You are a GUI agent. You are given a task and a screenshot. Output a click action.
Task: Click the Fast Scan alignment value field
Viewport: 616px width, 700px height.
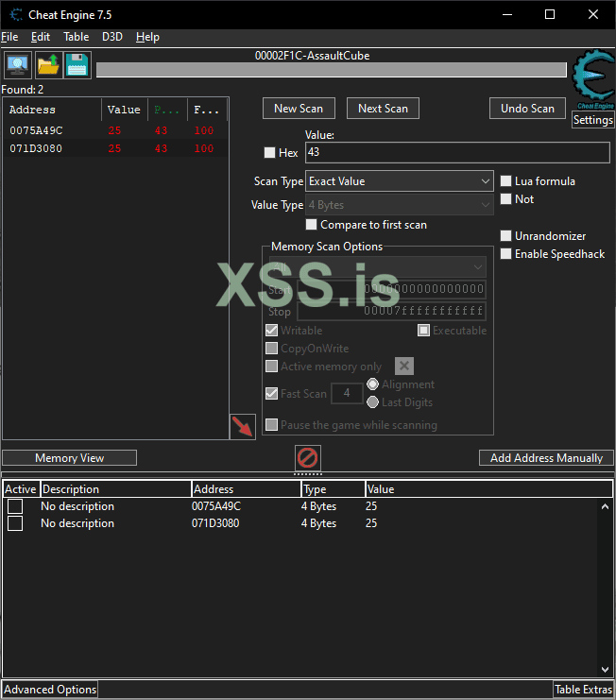click(347, 393)
